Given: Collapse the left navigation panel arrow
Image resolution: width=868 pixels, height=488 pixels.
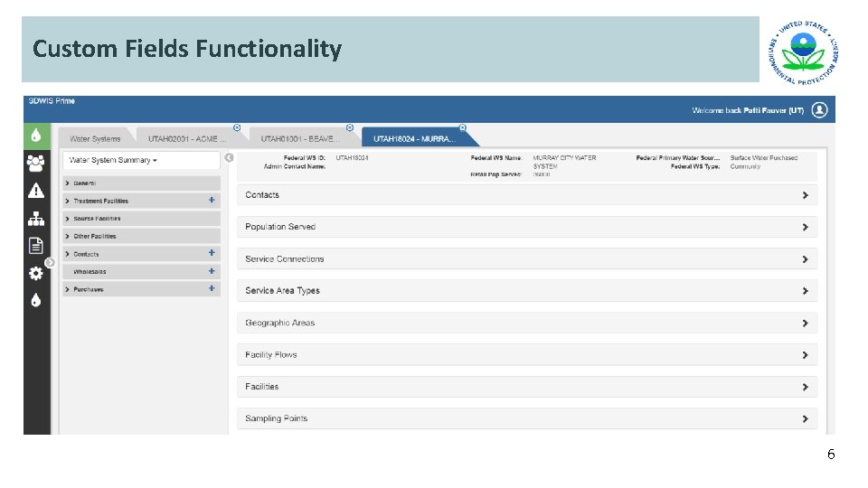Looking at the screenshot, I should click(229, 157).
